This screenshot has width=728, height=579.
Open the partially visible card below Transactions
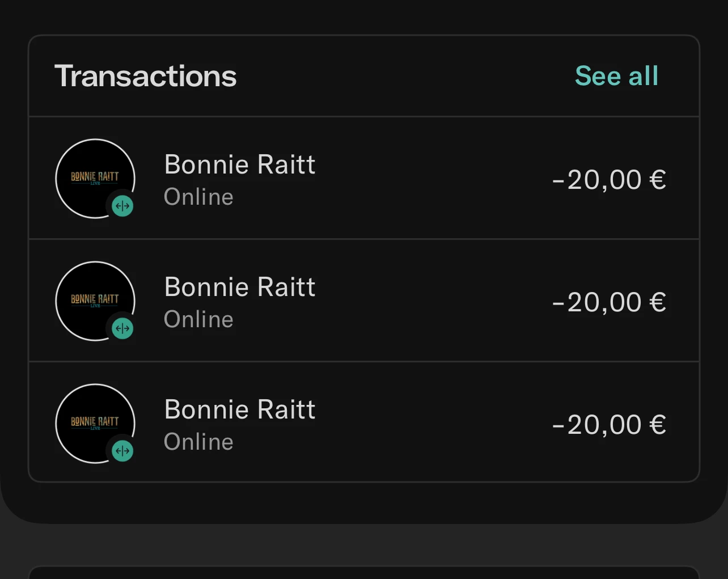pos(364,572)
